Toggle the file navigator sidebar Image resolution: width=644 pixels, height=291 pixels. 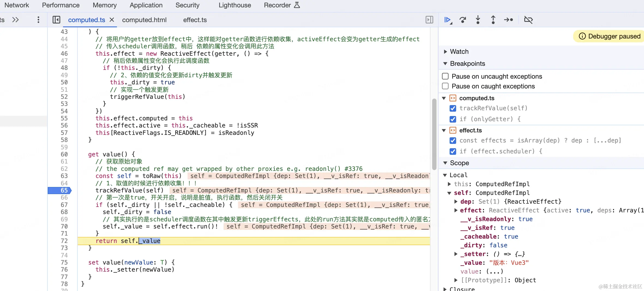pos(56,20)
